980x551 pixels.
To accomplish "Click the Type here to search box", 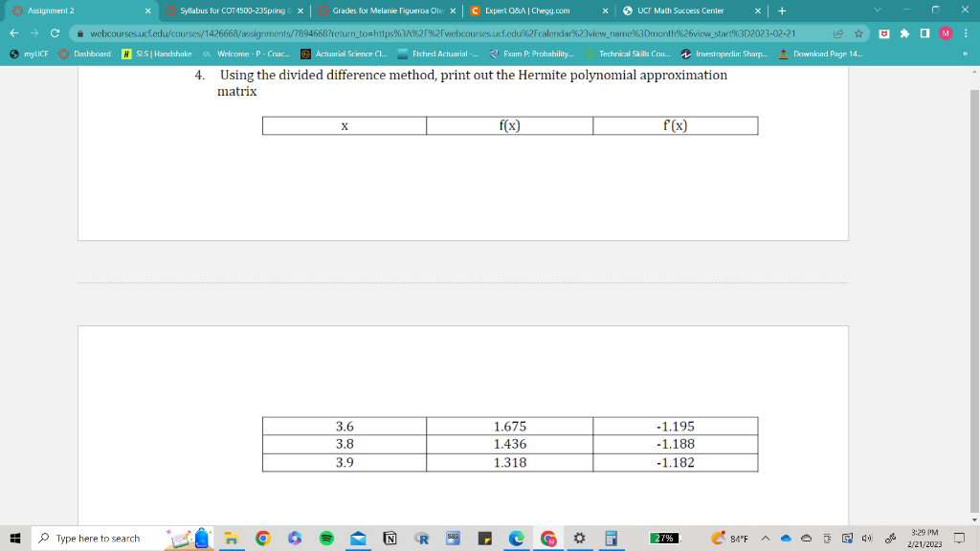I will 122,538.
